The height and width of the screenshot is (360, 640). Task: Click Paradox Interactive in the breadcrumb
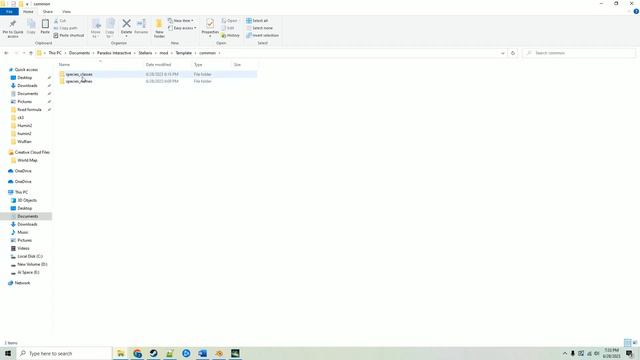tap(114, 53)
